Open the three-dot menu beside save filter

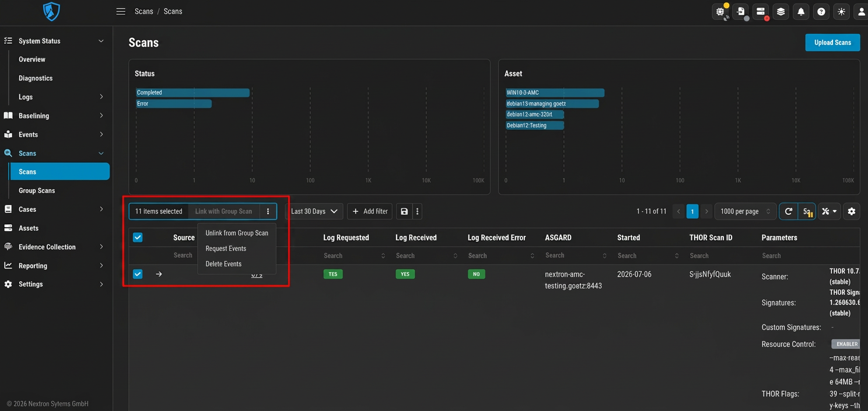pos(417,211)
